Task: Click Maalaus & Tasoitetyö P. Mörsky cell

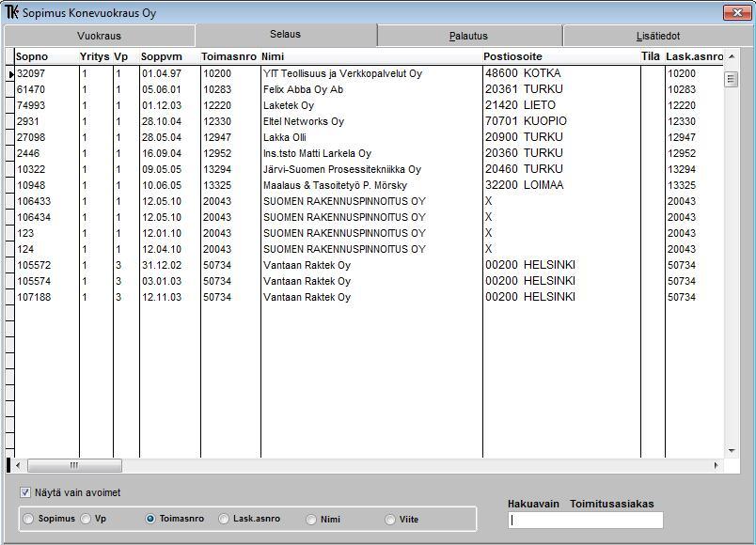Action: point(371,185)
